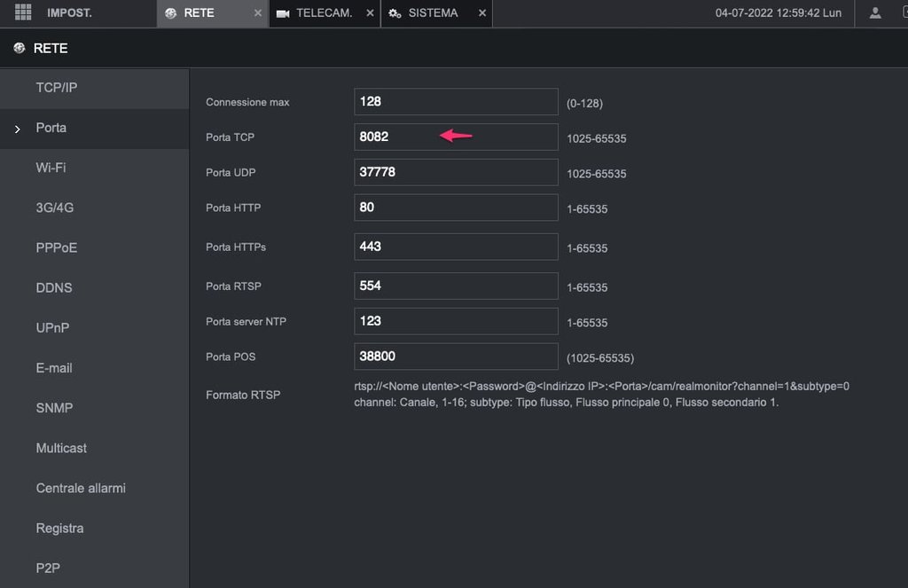This screenshot has width=908, height=588.
Task: Edit the Connessione max field
Action: coord(456,102)
